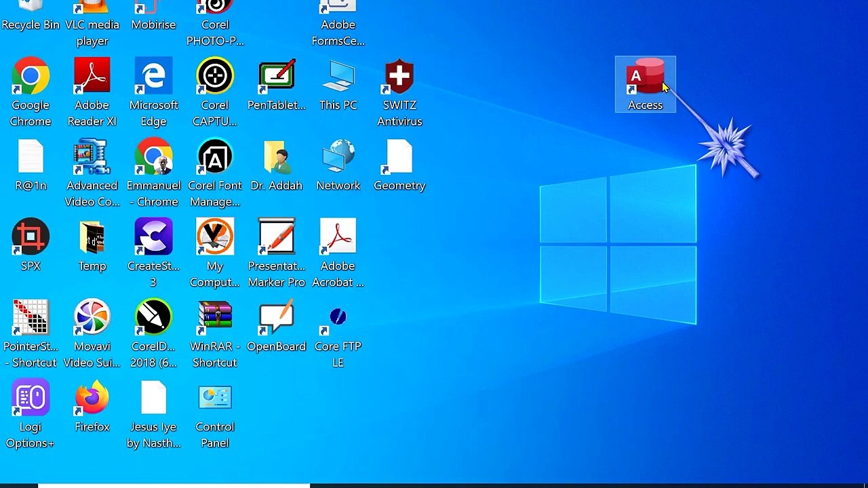Select the SWITZ Antivirus shortcut

coord(399,93)
